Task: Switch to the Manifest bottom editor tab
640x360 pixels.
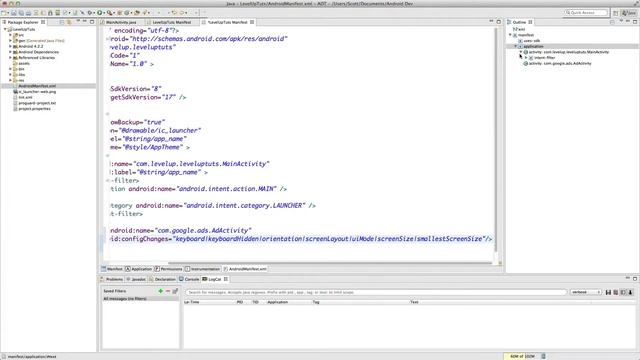Action: pyautogui.click(x=112, y=269)
